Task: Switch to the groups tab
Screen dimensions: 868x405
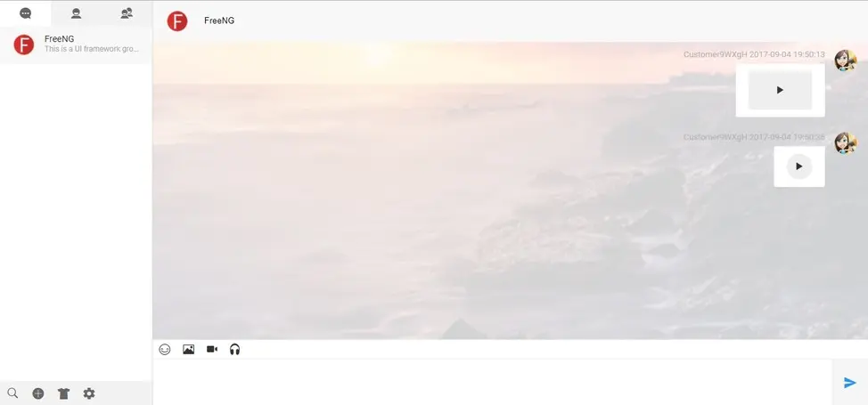Action: (x=127, y=13)
